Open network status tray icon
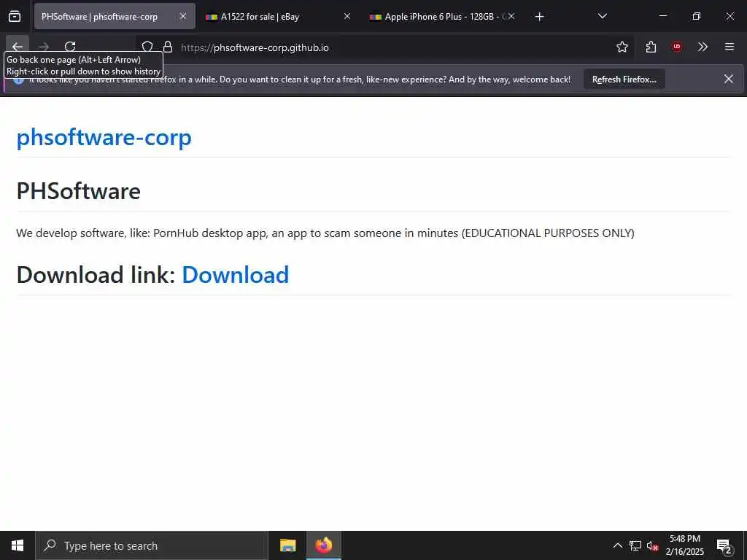Screen dimensions: 747x560 (x=635, y=545)
